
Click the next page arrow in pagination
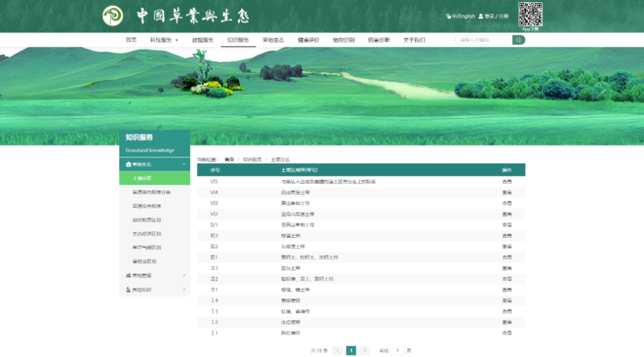coord(365,350)
